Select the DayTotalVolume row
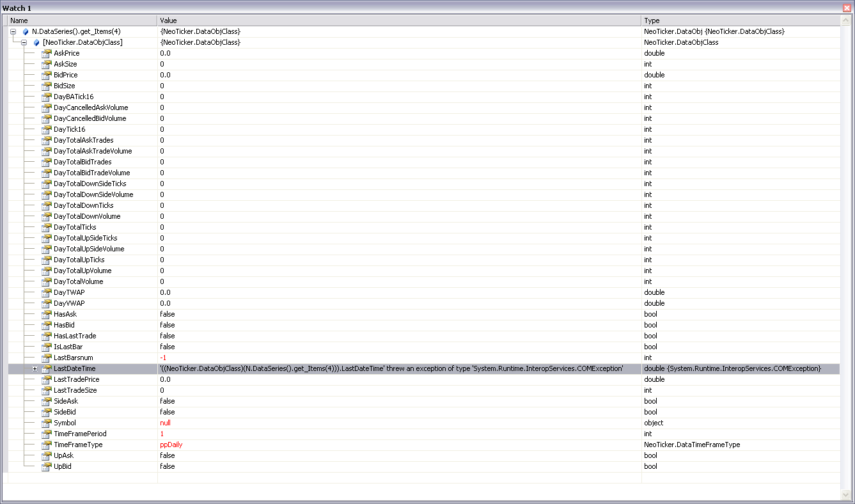The height and width of the screenshot is (504, 855). 256,281
